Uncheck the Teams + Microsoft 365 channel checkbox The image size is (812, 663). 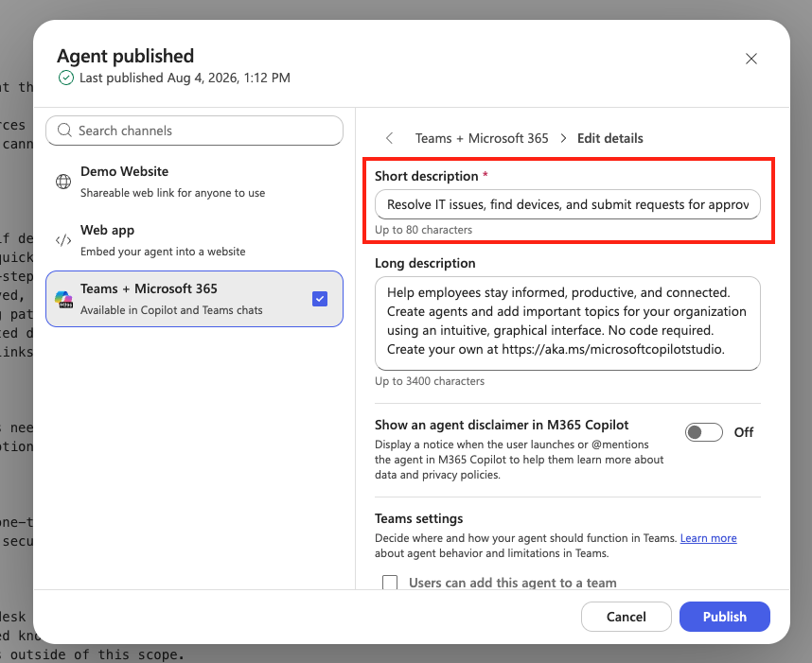coord(320,299)
